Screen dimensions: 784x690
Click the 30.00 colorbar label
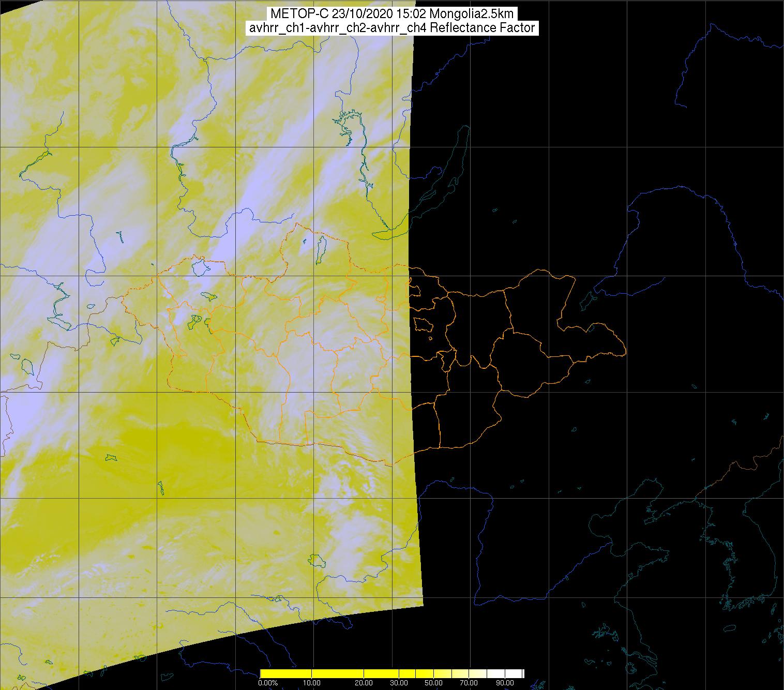tap(399, 683)
